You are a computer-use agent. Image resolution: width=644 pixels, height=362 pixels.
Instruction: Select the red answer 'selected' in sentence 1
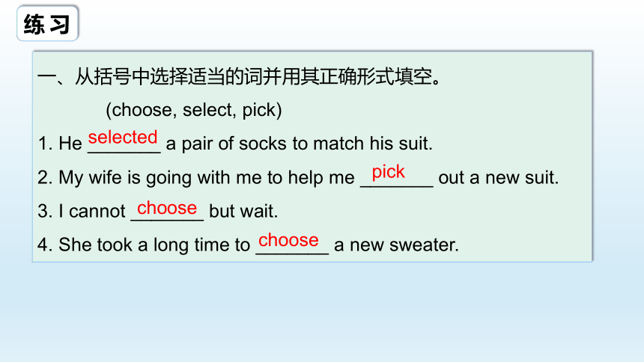pyautogui.click(x=123, y=137)
